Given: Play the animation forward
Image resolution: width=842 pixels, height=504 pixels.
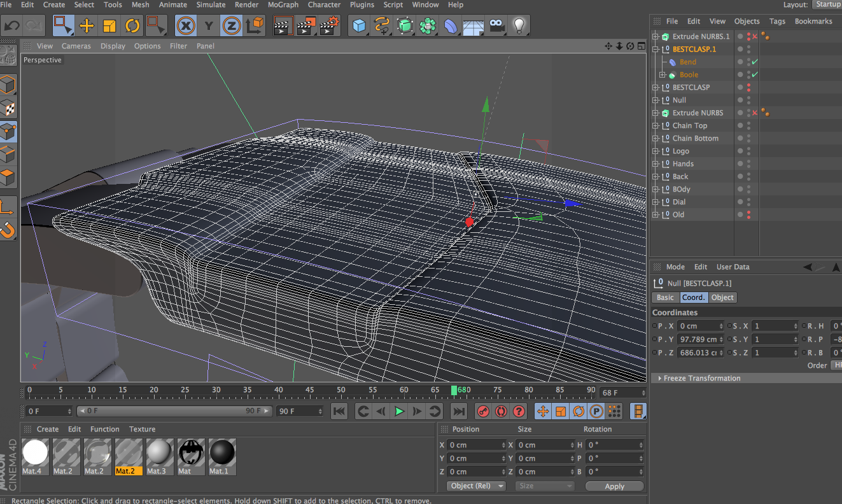Looking at the screenshot, I should click(399, 411).
